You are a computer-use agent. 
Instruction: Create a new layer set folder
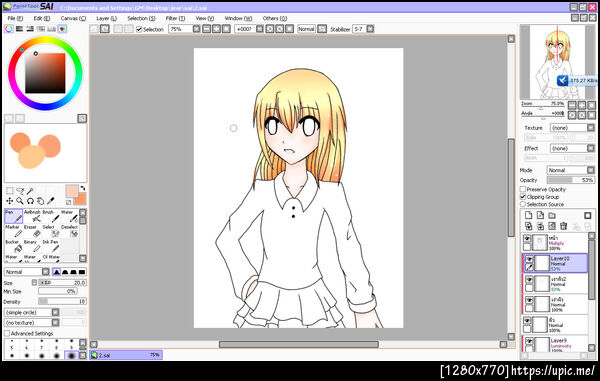click(552, 215)
